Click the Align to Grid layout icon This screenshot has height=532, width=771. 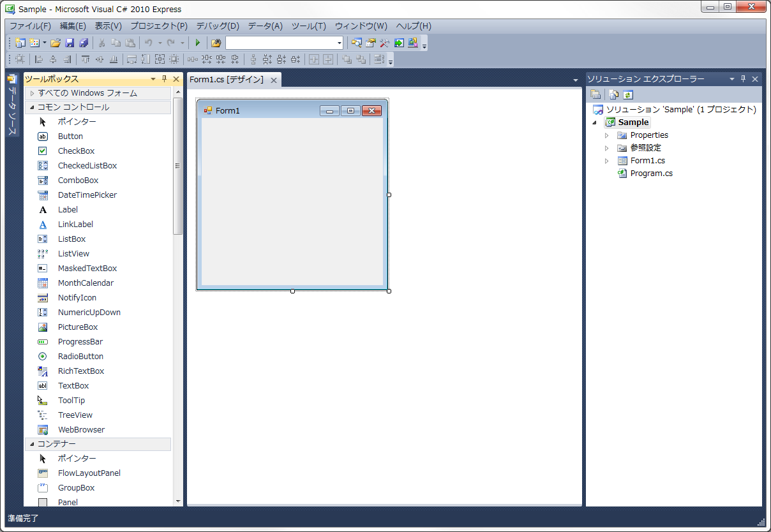click(x=20, y=59)
